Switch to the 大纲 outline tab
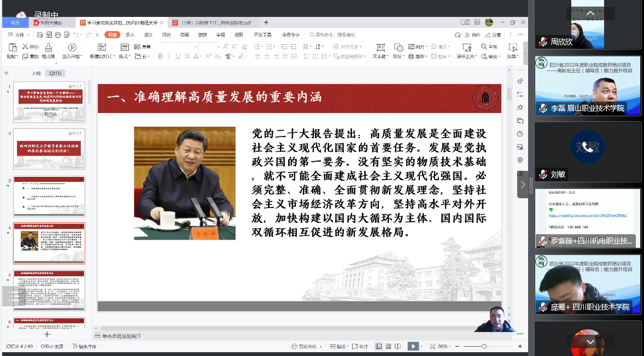The width and height of the screenshot is (644, 356). pyautogui.click(x=36, y=73)
